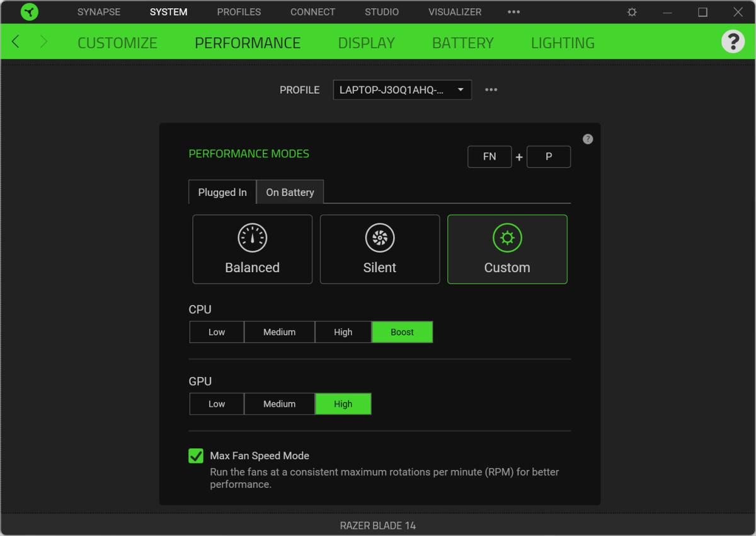Open the profile options ellipsis menu
Screen dimensions: 756x536
[x=491, y=89]
